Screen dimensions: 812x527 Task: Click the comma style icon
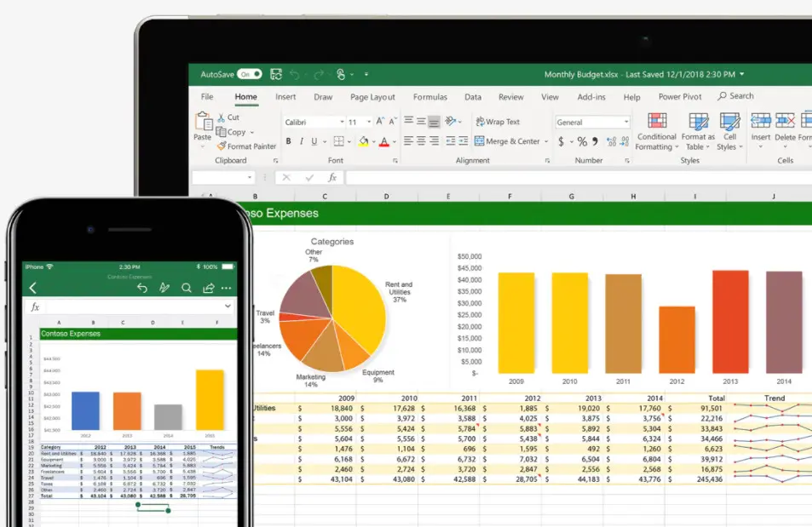(x=594, y=140)
